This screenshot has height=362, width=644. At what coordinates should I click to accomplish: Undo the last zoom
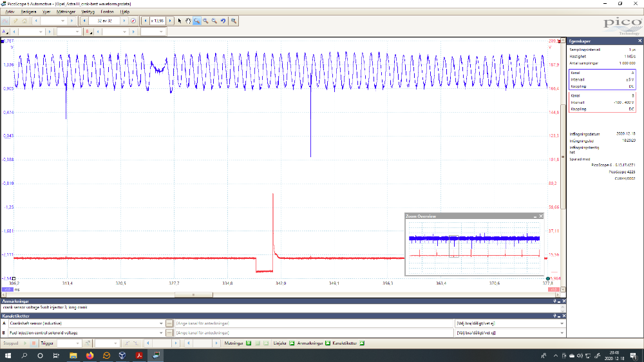click(223, 21)
